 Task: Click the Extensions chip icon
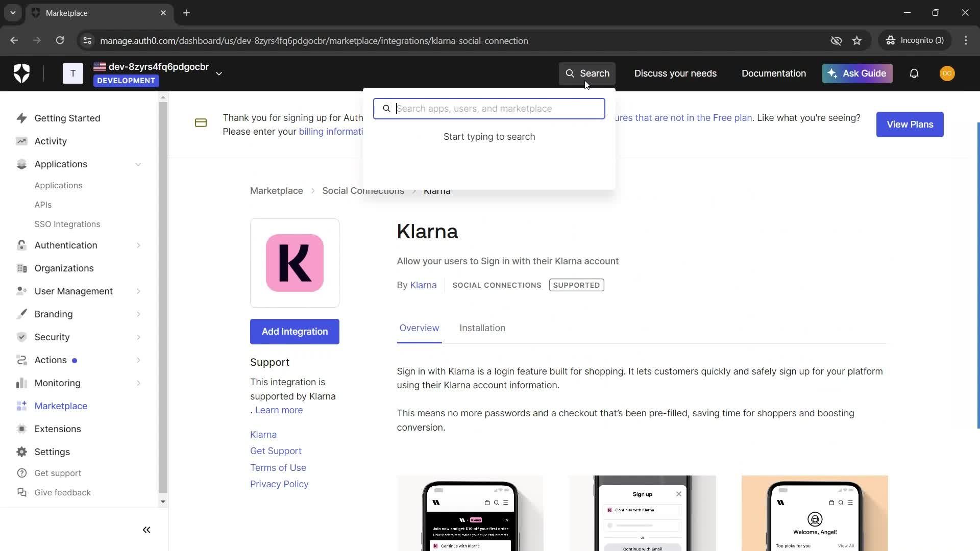[21, 429]
